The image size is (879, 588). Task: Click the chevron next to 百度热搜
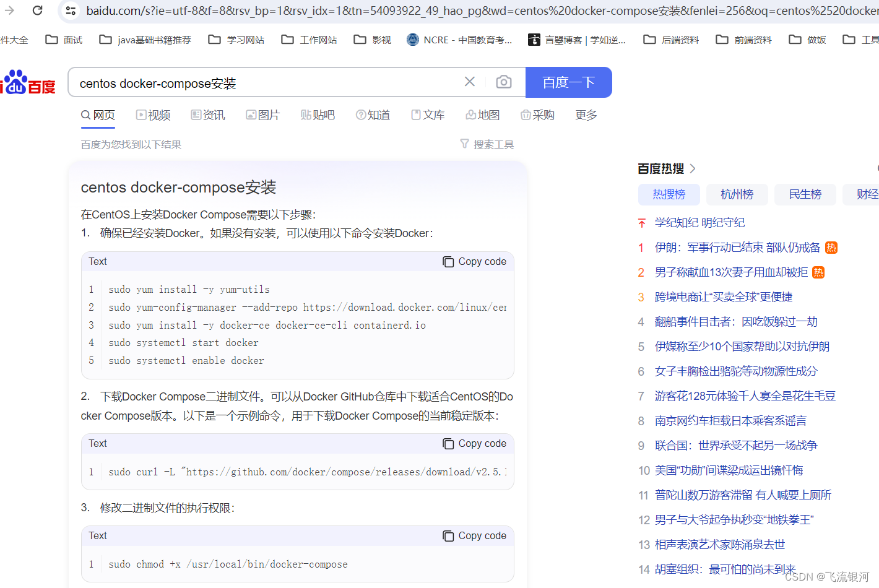(693, 169)
